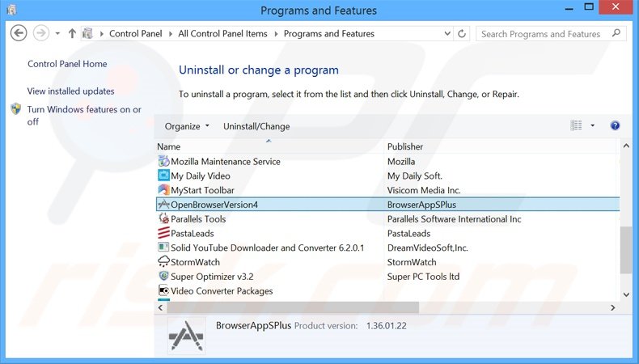Select PastaLeads entry name in Name column

(193, 234)
